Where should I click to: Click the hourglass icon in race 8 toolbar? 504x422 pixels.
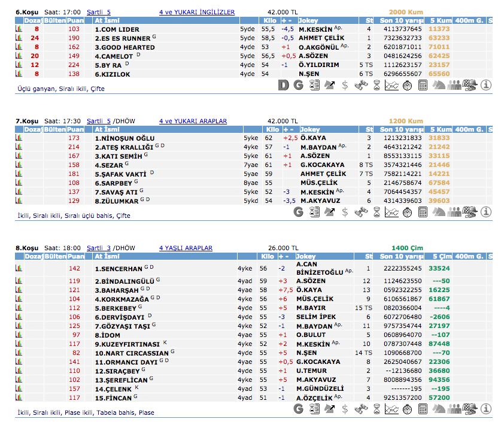(377, 408)
